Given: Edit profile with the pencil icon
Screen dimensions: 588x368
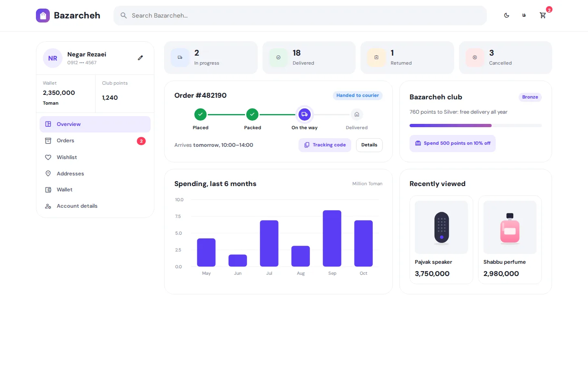Looking at the screenshot, I should pyautogui.click(x=140, y=58).
